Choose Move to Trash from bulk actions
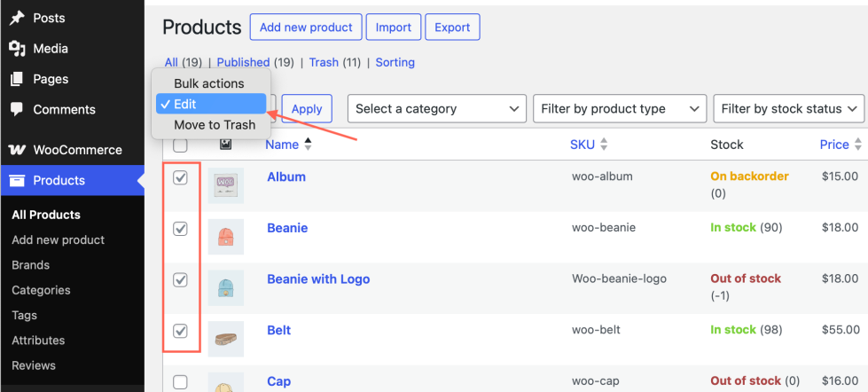The height and width of the screenshot is (392, 868). [x=215, y=125]
